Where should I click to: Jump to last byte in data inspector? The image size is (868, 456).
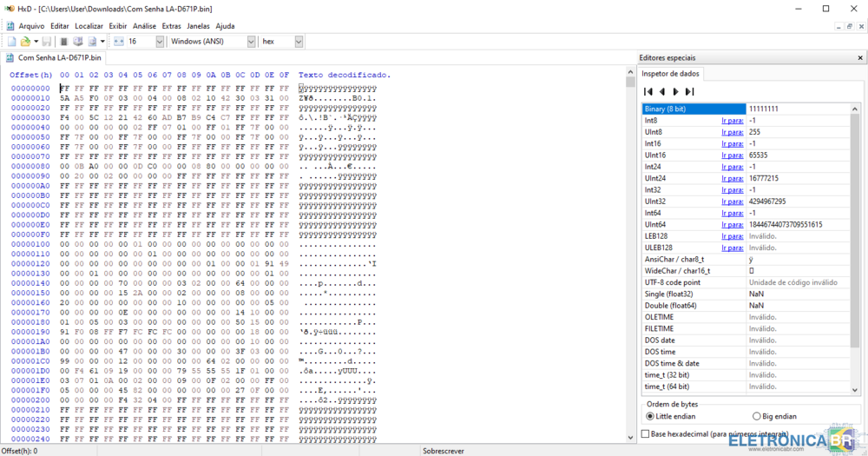click(x=689, y=91)
